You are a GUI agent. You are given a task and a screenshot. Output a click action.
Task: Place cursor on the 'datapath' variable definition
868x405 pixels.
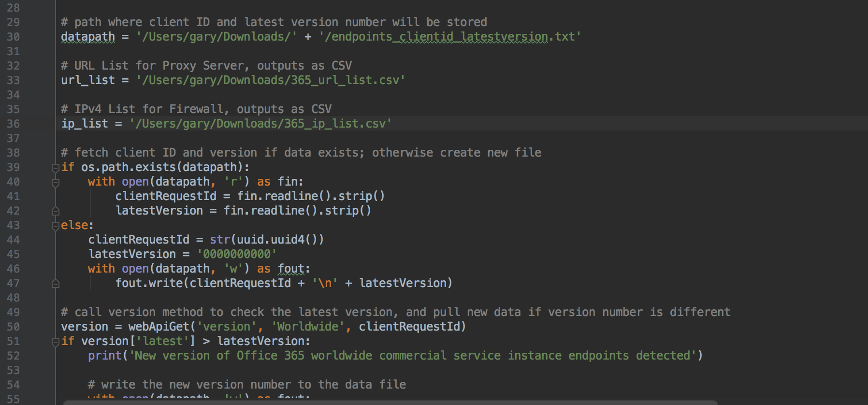(88, 37)
